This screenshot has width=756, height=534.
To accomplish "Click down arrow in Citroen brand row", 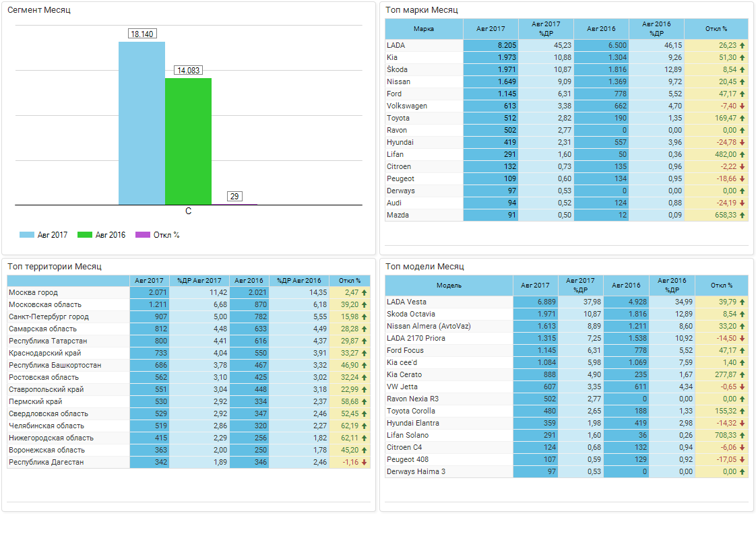I will click(743, 167).
